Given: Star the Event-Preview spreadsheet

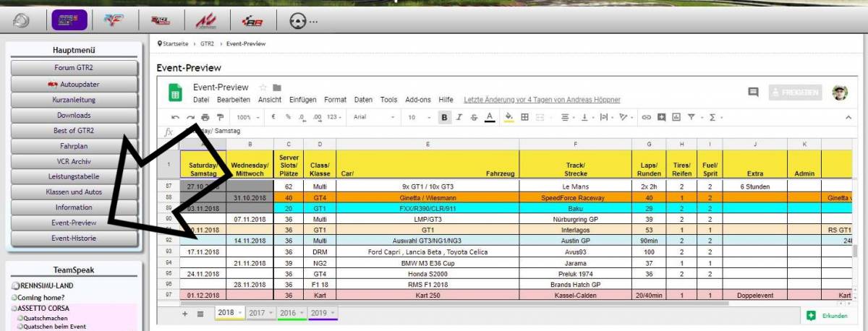Looking at the screenshot, I should [263, 87].
